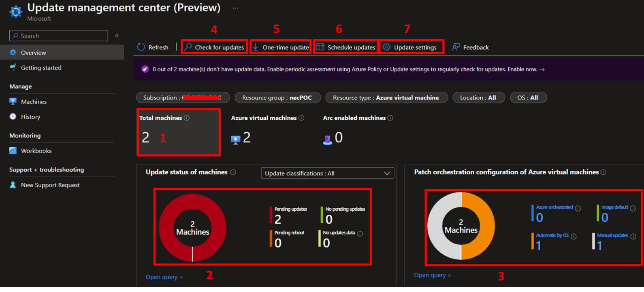The width and height of the screenshot is (644, 292).
Task: Click info icon beside Azure virtual machines
Action: [x=301, y=118]
